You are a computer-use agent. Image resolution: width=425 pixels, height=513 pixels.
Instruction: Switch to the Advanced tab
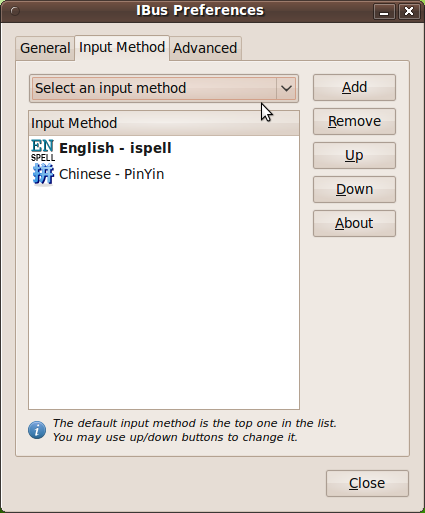click(205, 48)
